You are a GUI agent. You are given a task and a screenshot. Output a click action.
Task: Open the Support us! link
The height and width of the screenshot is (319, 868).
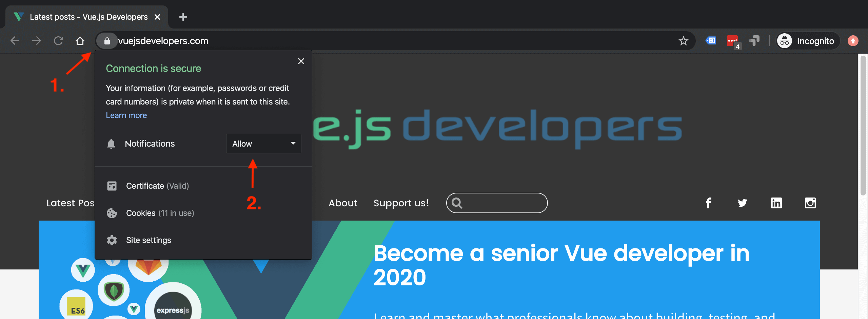point(401,203)
